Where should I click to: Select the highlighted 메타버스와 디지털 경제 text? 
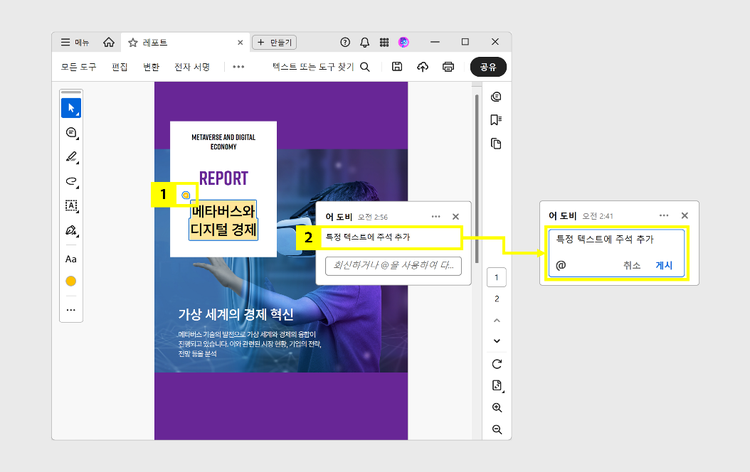pos(224,220)
